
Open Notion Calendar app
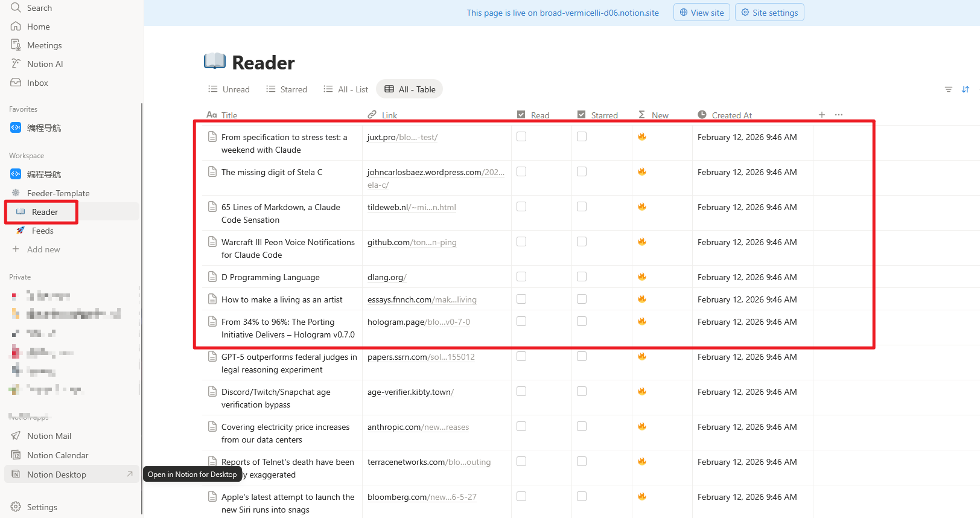pyautogui.click(x=57, y=455)
